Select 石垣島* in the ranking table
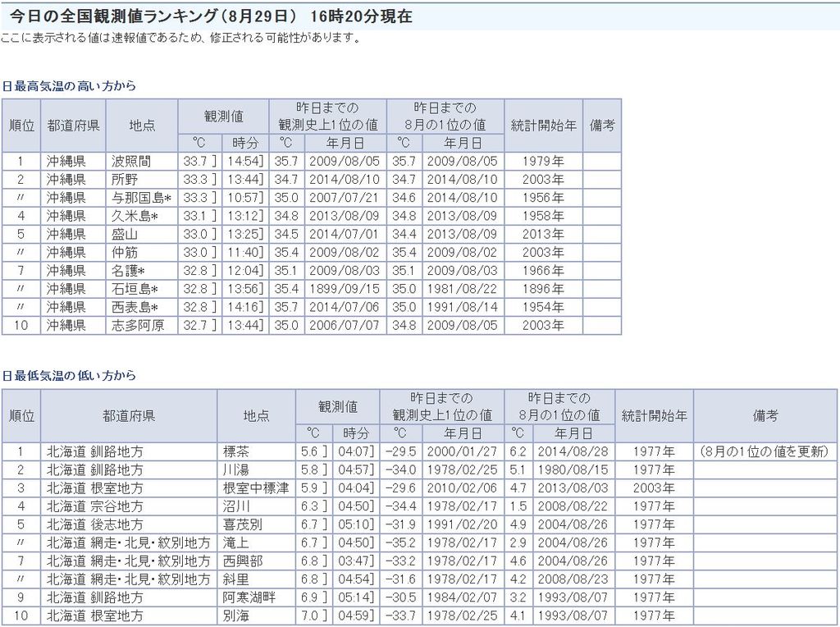 coord(135,289)
